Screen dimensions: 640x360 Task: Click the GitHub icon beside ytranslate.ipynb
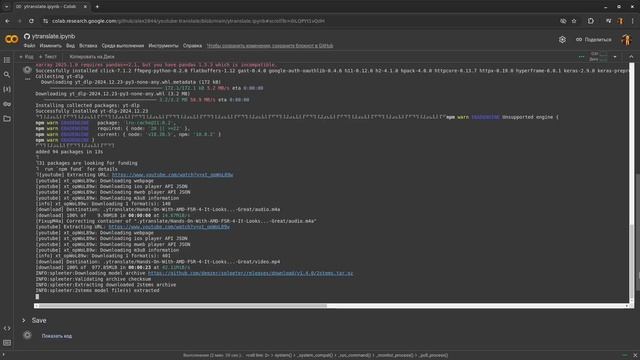[27, 36]
